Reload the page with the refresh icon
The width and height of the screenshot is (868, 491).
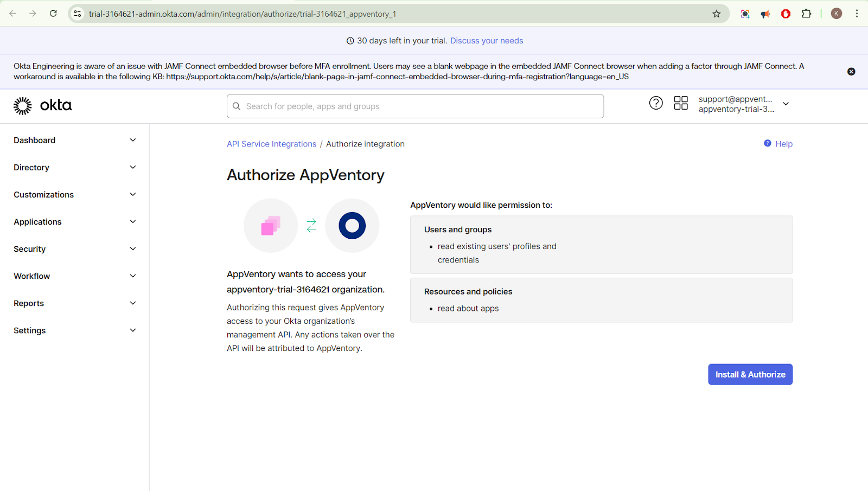[53, 14]
